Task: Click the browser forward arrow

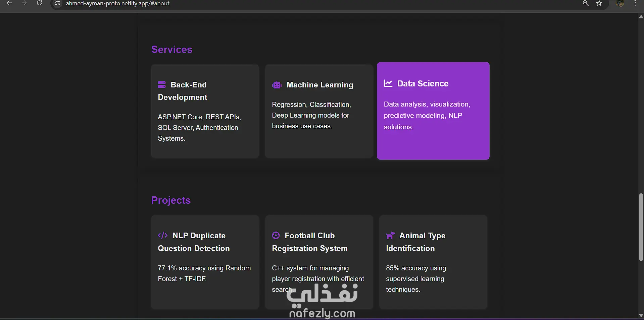Action: click(24, 3)
